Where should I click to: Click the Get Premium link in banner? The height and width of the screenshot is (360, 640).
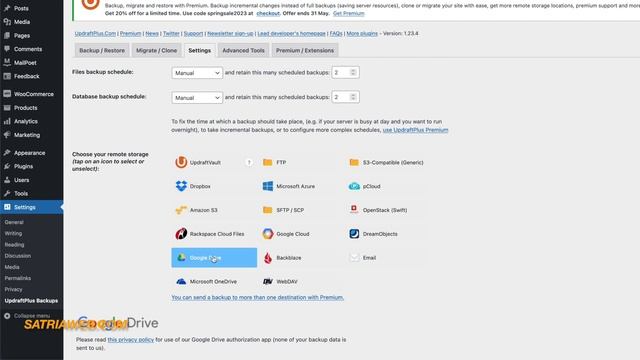coord(349,13)
